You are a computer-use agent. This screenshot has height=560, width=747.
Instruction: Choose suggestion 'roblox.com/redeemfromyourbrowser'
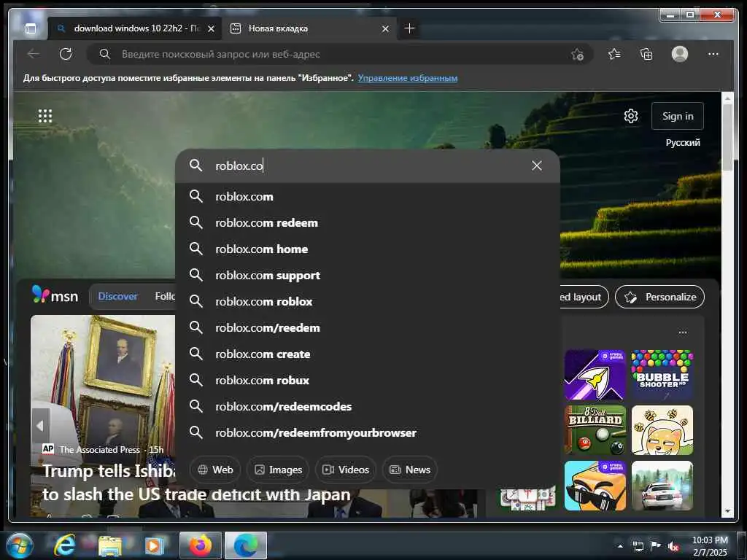368,432
